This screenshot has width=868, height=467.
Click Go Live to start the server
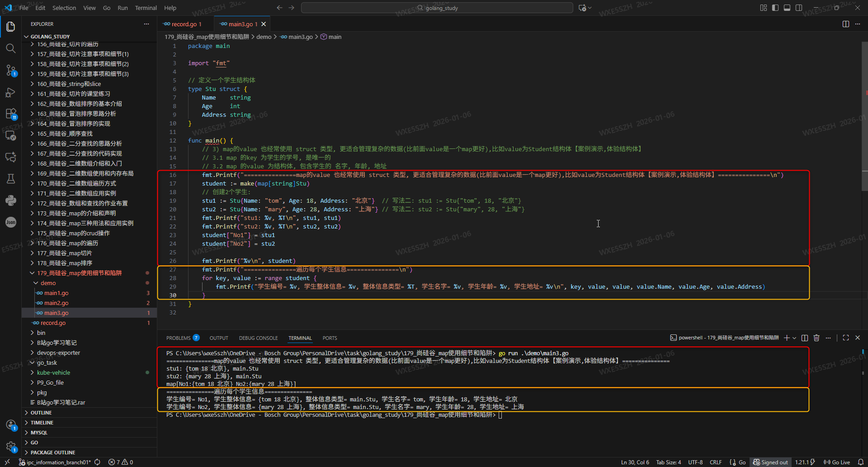pos(837,462)
